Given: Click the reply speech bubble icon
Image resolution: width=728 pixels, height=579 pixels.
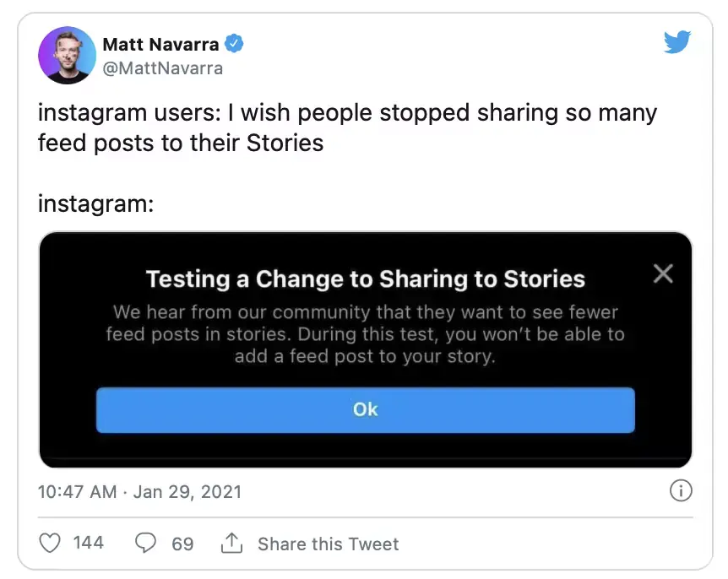Looking at the screenshot, I should click(146, 543).
